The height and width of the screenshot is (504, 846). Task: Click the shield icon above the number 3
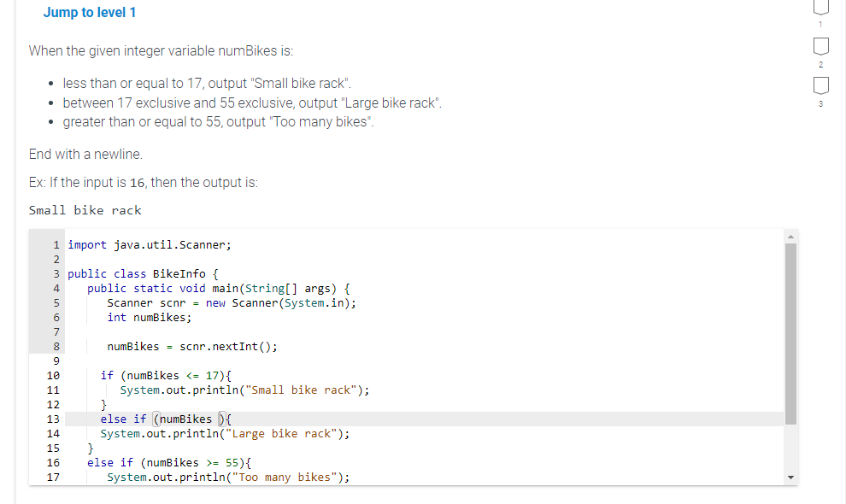820,85
